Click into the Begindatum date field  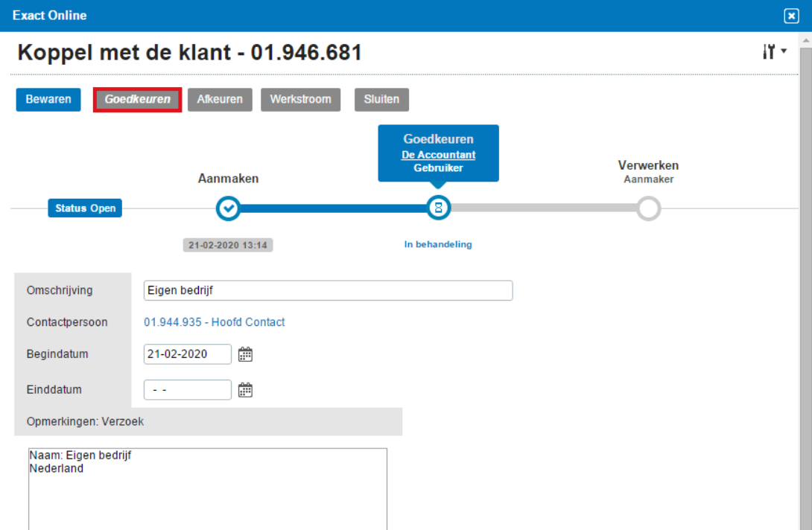tap(187, 354)
